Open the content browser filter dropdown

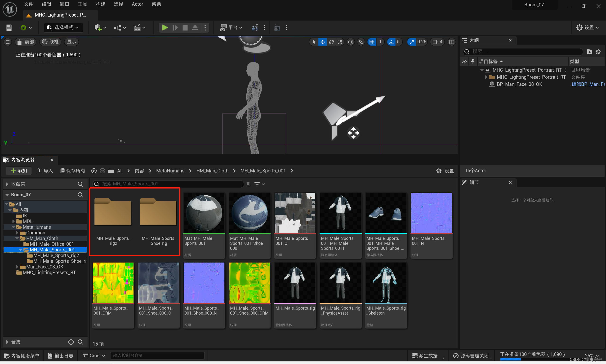[259, 184]
